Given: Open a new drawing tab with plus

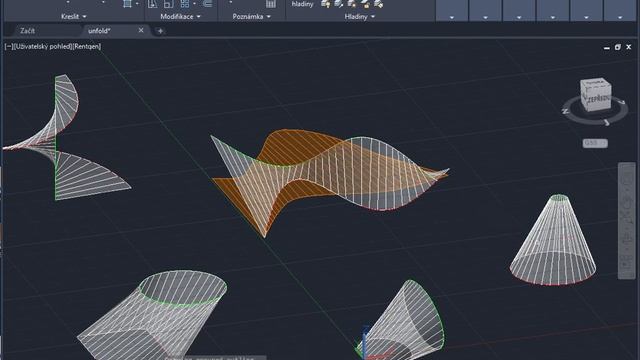Looking at the screenshot, I should click(160, 31).
